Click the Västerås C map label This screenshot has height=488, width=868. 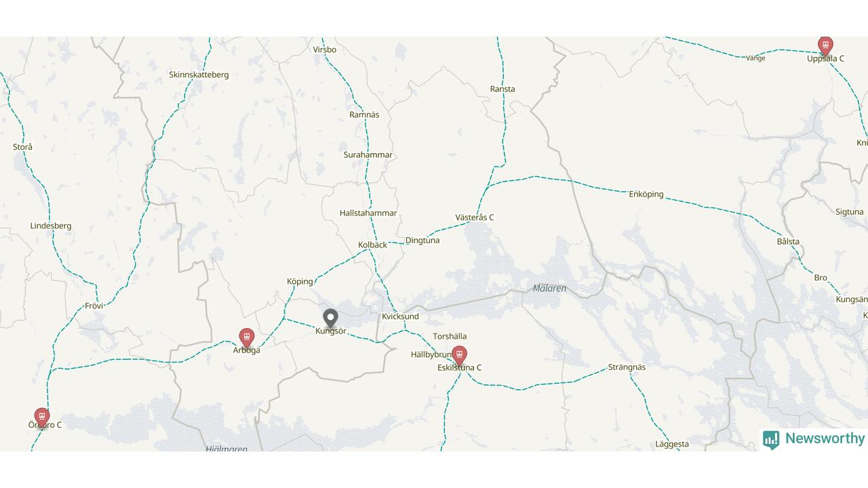(475, 218)
